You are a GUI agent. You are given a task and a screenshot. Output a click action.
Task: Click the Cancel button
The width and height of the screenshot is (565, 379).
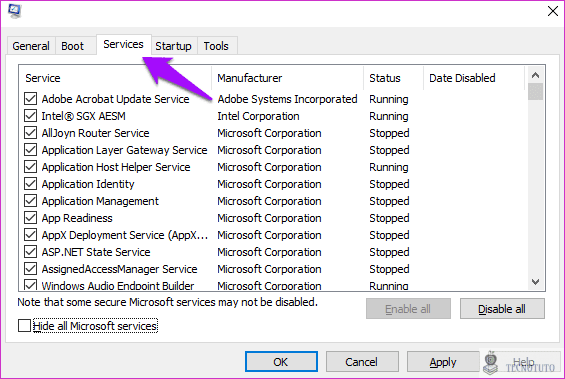362,362
